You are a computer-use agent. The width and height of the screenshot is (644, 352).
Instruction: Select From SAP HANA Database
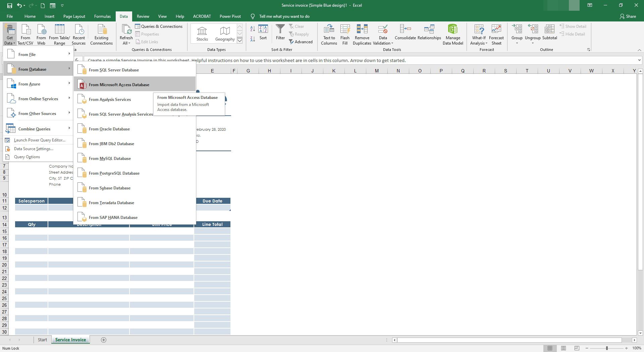[x=135, y=218]
